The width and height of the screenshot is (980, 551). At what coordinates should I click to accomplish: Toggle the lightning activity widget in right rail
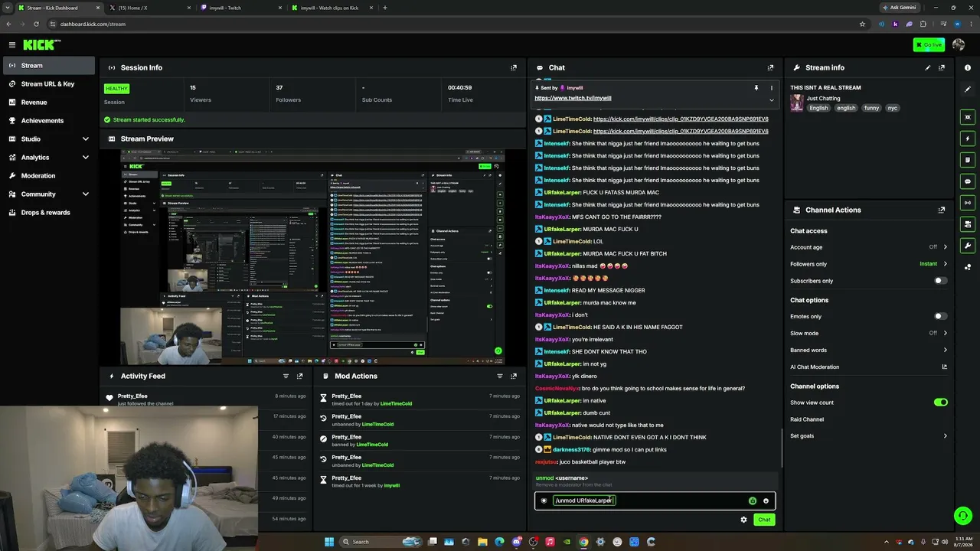click(968, 139)
